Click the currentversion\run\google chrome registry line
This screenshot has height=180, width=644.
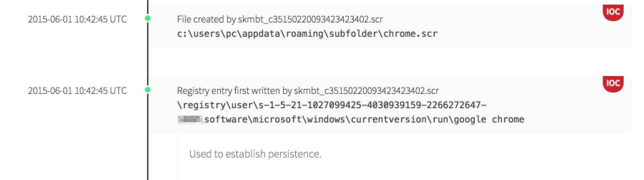[x=364, y=120]
